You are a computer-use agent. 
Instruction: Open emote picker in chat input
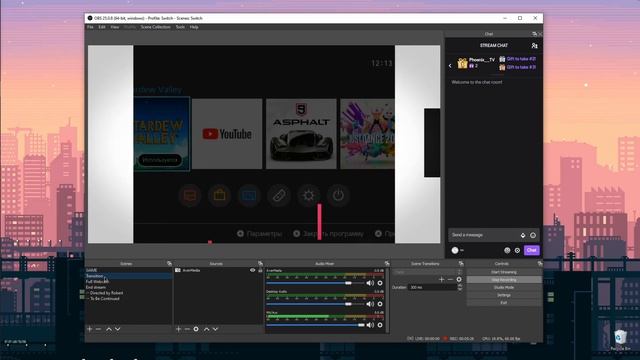(533, 235)
